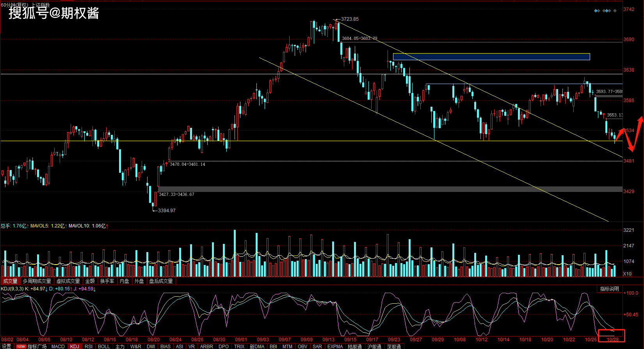Select the BOLL indicator tab
Viewport: 644px width, 349px height.
pos(104,346)
